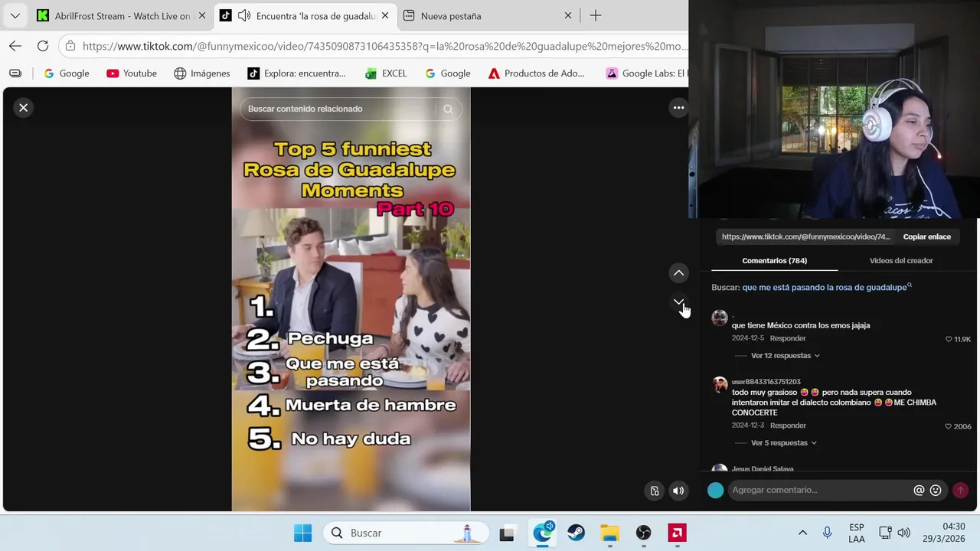Viewport: 980px width, 551px height.
Task: Mute the video with the speaker icon
Action: (678, 491)
